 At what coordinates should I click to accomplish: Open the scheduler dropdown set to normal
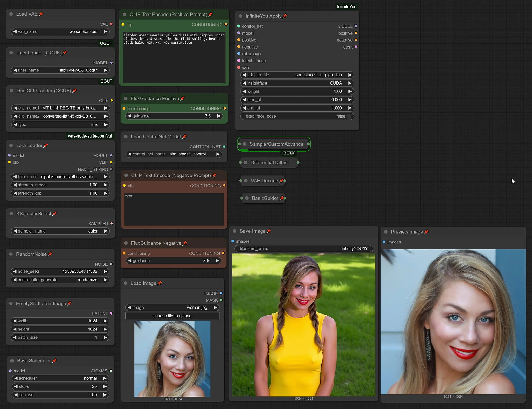[60, 378]
